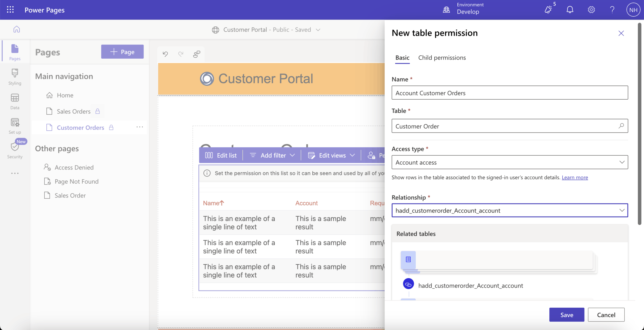The height and width of the screenshot is (330, 644).
Task: Open the app launcher waffle icon
Action: (10, 10)
